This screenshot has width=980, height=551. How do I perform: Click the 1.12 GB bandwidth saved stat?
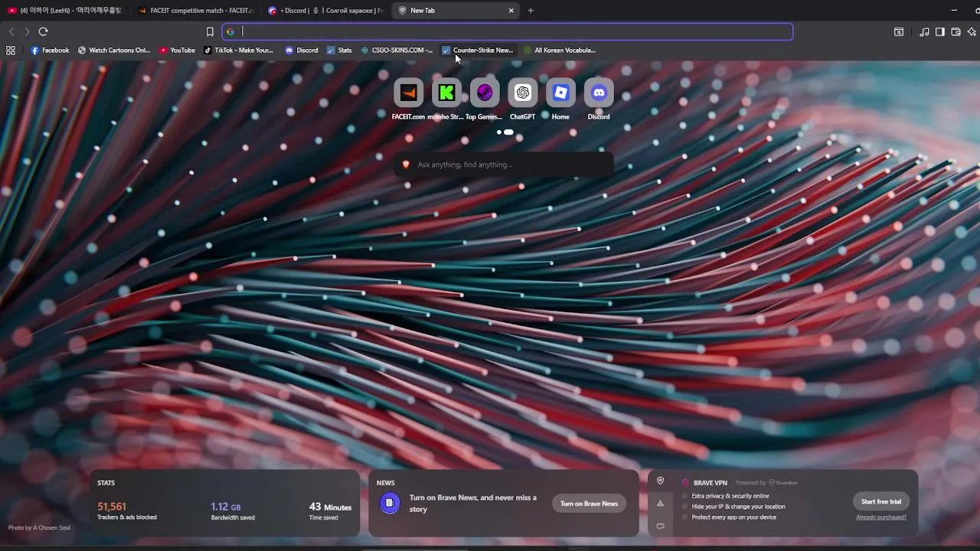point(233,511)
